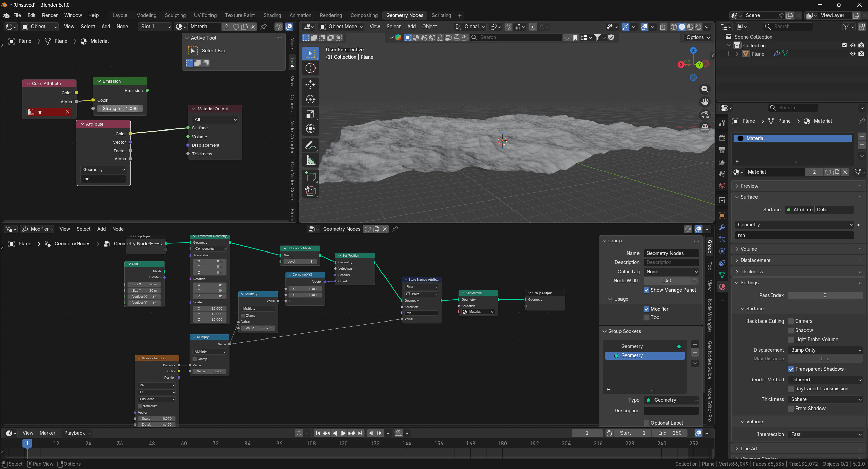Jump to timeline end frame
Image resolution: width=868 pixels, height=469 pixels.
[360, 433]
